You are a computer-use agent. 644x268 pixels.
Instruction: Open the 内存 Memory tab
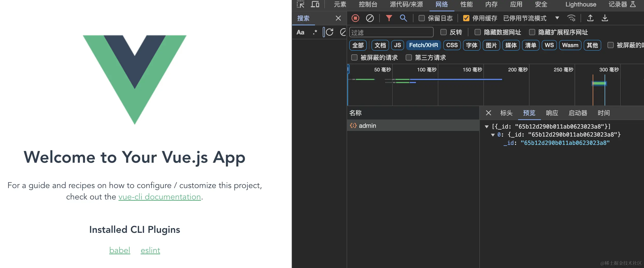coord(491,4)
